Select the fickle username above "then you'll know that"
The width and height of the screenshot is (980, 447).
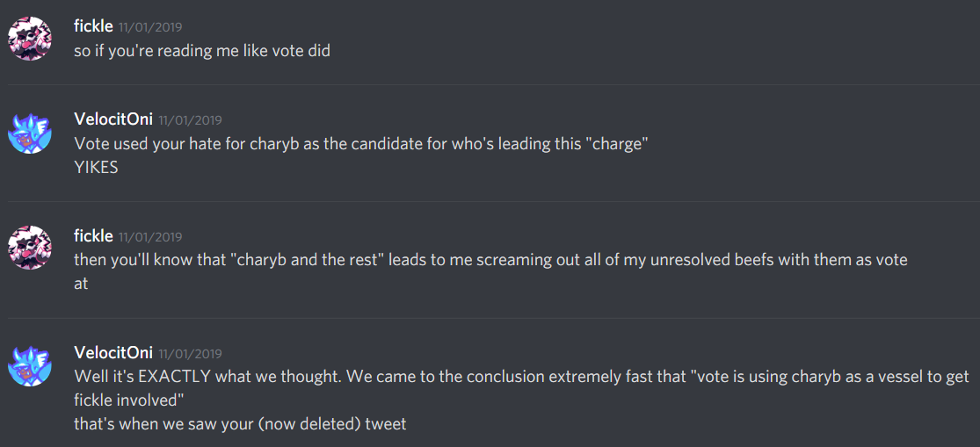tap(93, 235)
